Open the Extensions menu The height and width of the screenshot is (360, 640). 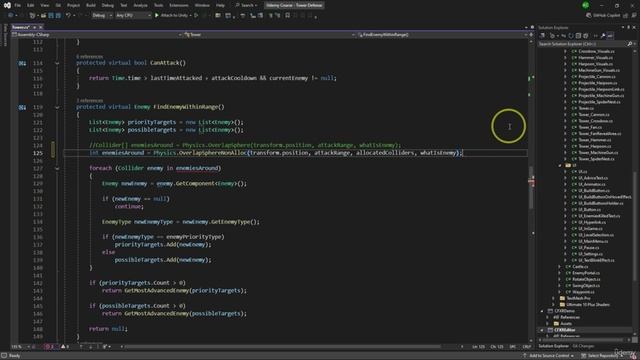[179, 5]
